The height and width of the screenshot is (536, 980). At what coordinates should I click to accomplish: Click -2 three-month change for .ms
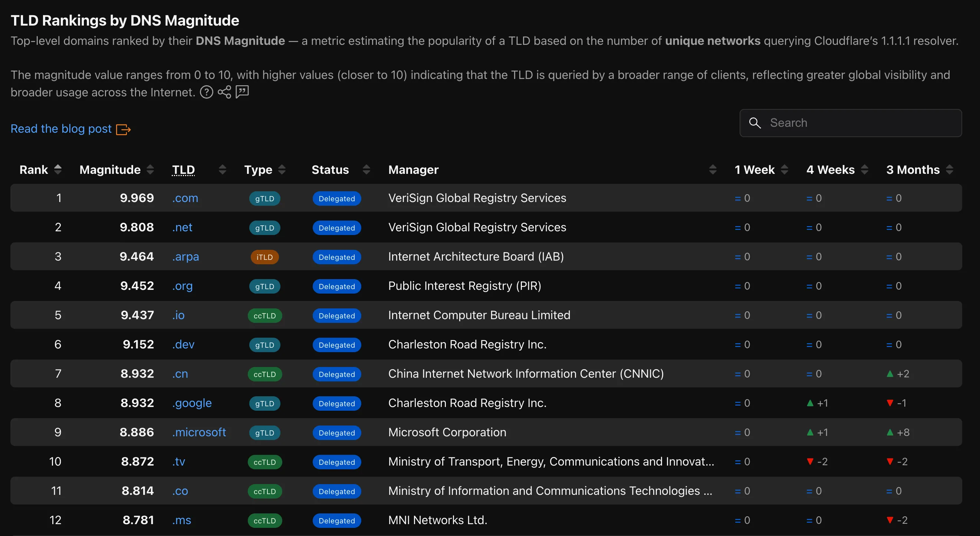(897, 520)
